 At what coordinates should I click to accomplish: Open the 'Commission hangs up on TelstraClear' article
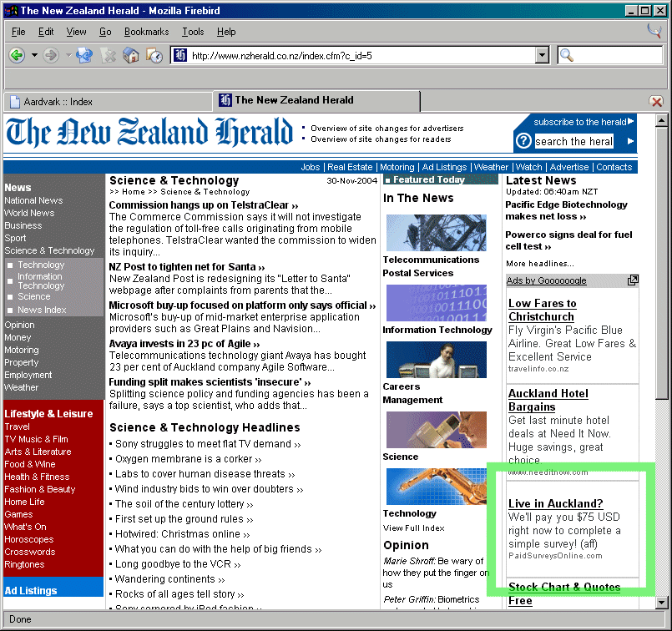point(204,205)
